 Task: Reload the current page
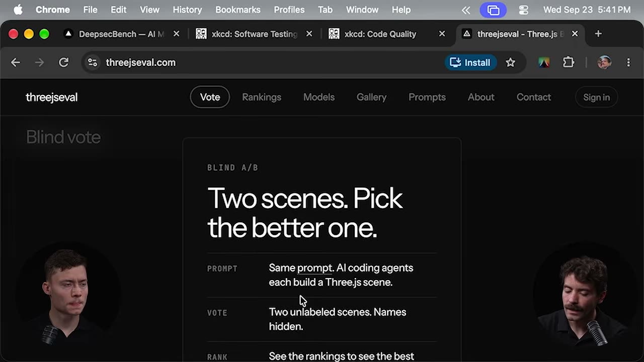click(x=63, y=62)
